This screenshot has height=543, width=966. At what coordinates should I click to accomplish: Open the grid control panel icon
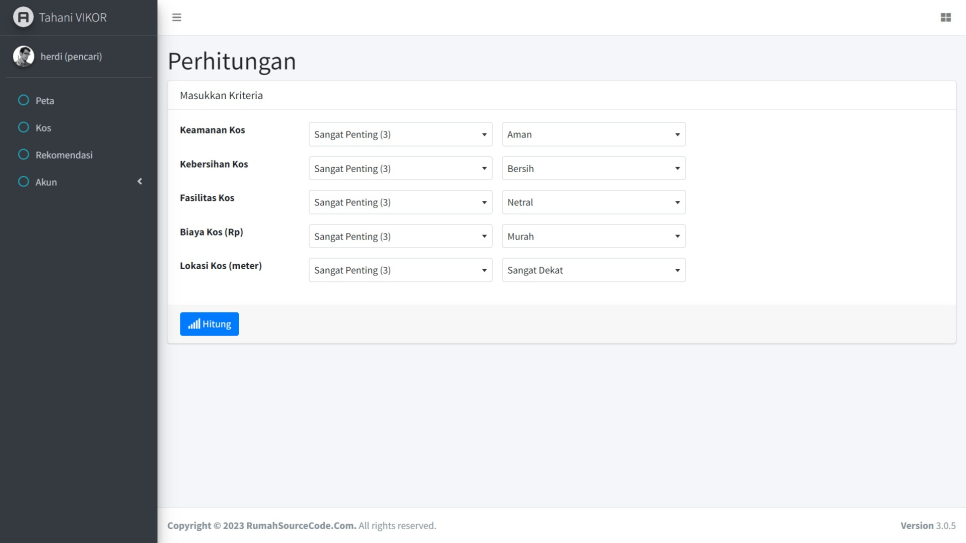click(x=945, y=18)
